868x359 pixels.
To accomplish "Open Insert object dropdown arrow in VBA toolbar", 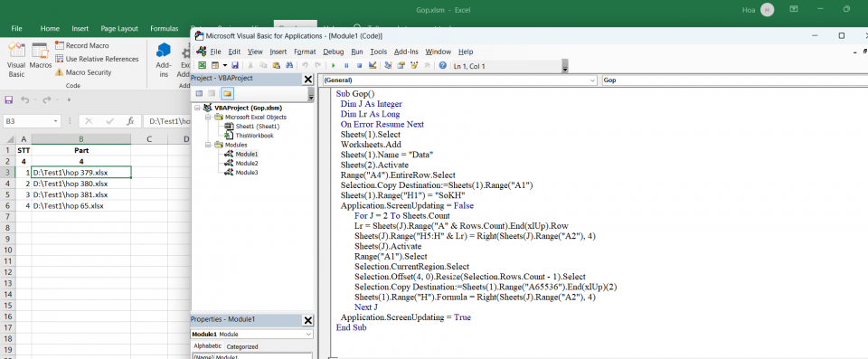I will click(225, 65).
